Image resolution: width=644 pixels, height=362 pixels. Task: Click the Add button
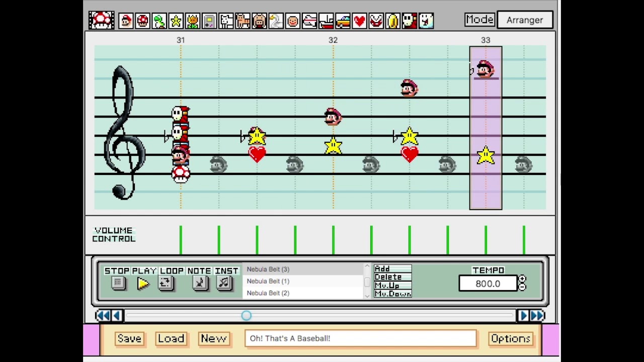point(392,269)
